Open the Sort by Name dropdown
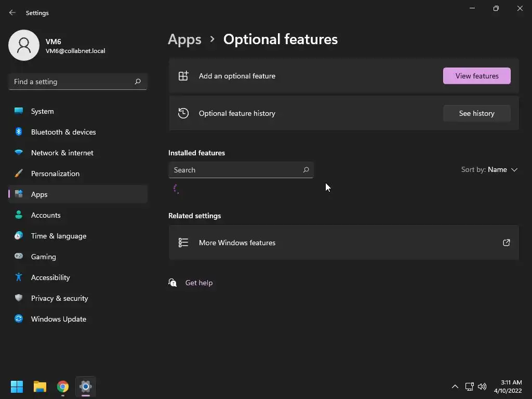Viewport: 532px width, 399px height. (489, 170)
